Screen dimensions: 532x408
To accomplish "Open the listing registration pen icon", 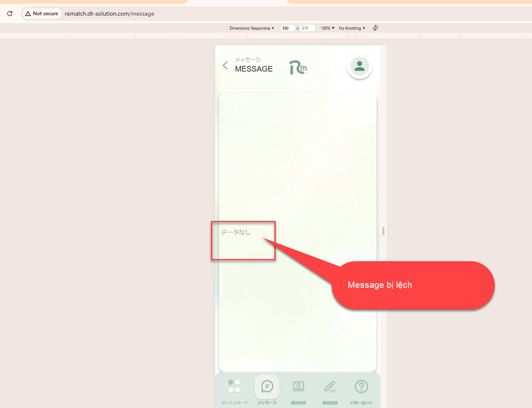I will 330,386.
